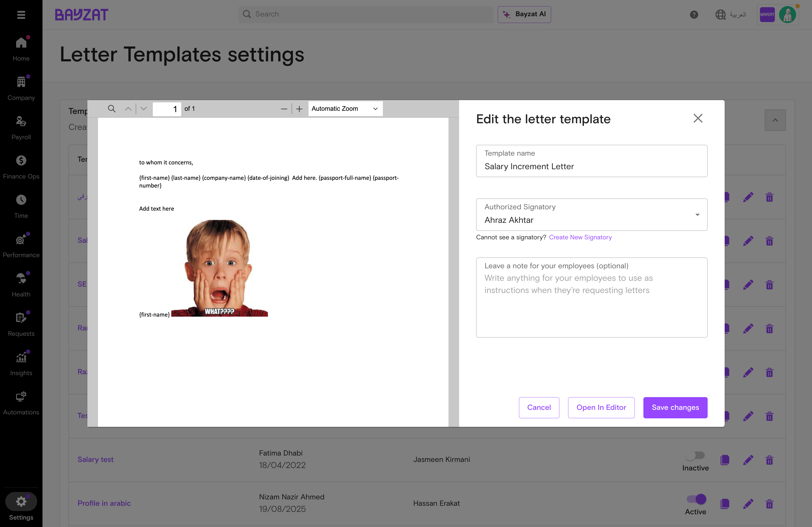Open Finance Ops in the sidebar
The height and width of the screenshot is (527, 812).
point(21,167)
